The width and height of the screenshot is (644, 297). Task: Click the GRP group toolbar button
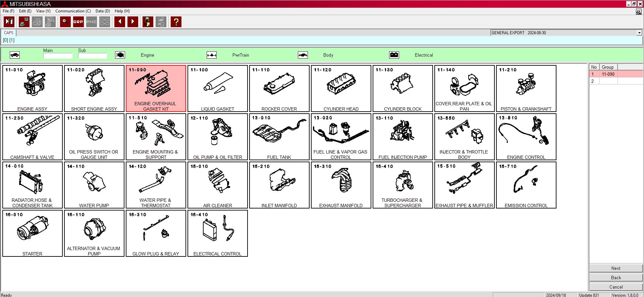click(x=78, y=22)
